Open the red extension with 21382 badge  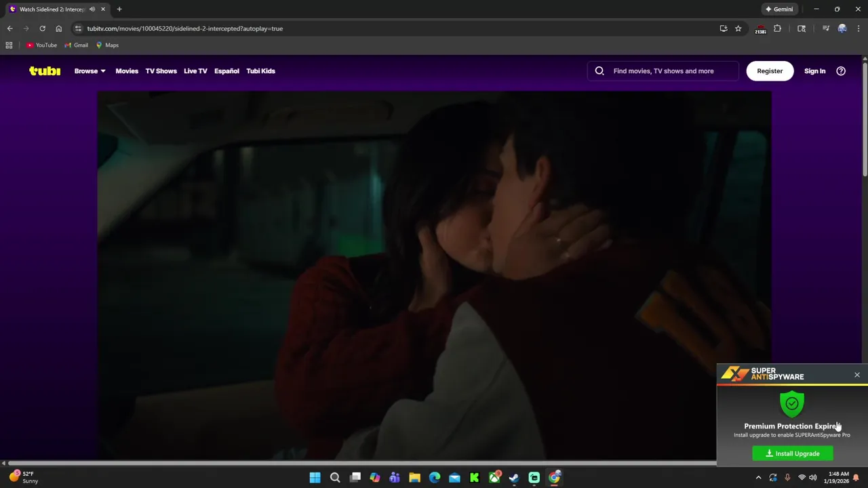tap(761, 29)
